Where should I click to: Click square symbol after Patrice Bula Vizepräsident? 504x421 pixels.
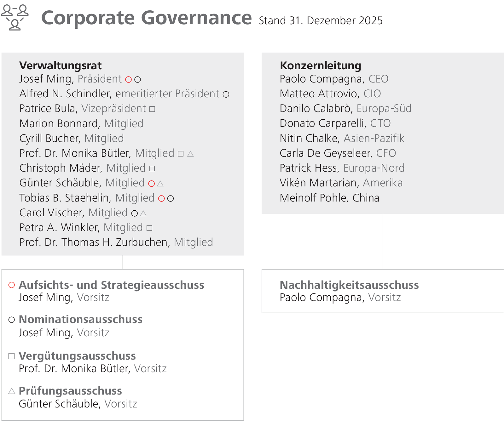(152, 109)
